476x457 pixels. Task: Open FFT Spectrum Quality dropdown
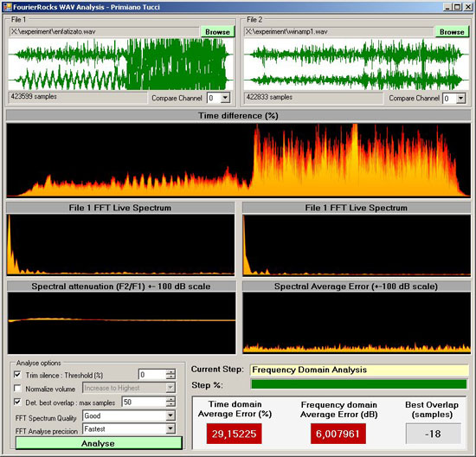pyautogui.click(x=170, y=415)
